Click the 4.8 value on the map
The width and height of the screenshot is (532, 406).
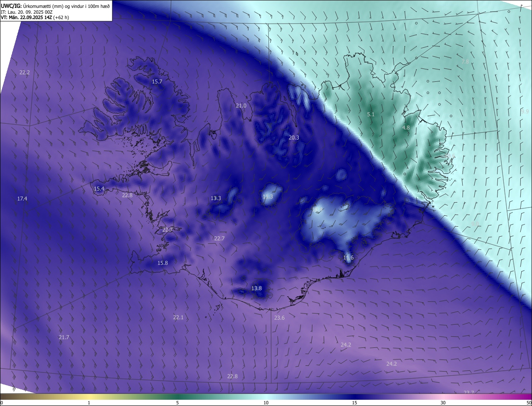click(406, 128)
